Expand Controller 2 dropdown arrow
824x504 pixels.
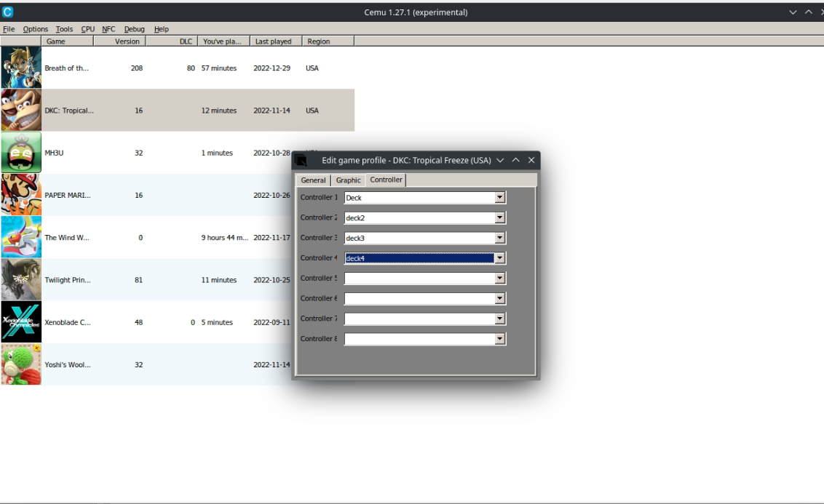pyautogui.click(x=500, y=218)
